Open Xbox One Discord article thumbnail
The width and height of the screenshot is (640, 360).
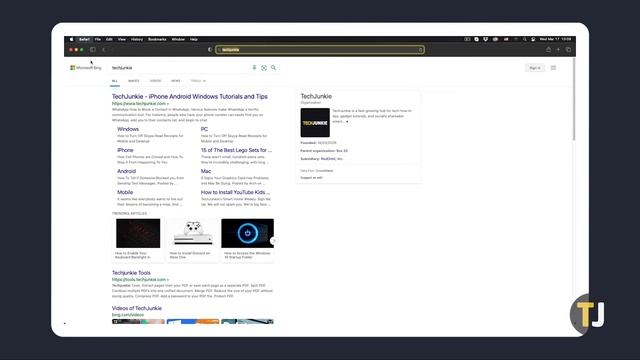pyautogui.click(x=193, y=233)
